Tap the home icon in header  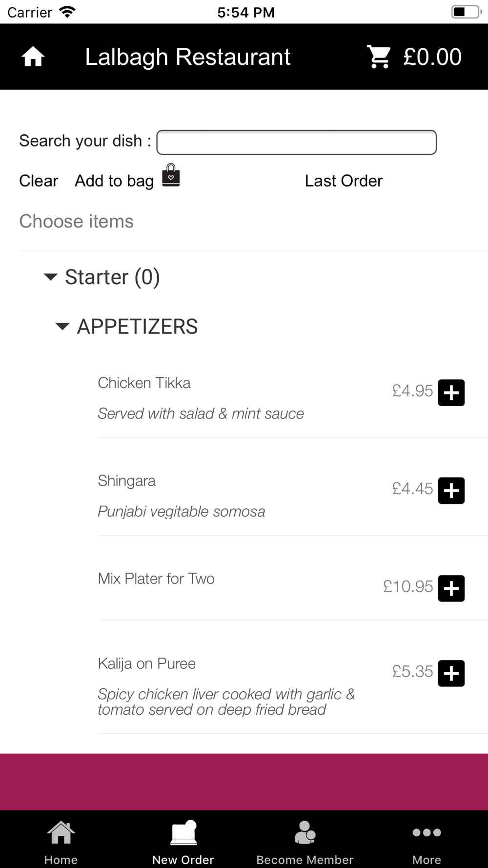33,57
